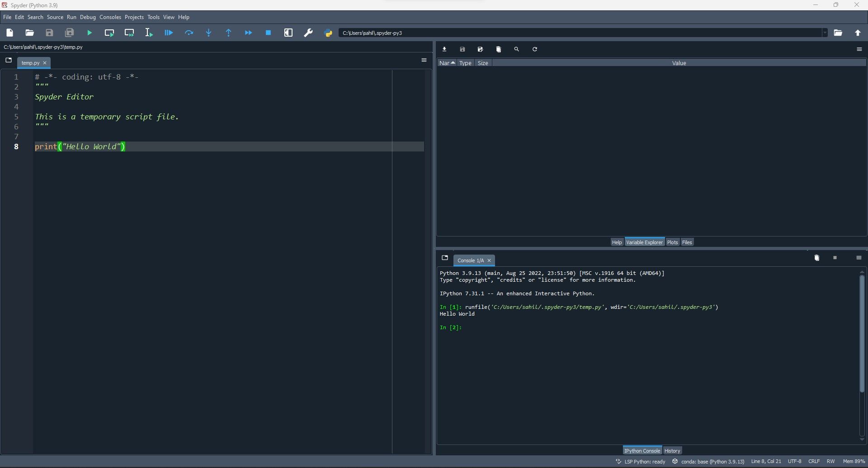Click the Stop debugging square icon

(x=268, y=33)
